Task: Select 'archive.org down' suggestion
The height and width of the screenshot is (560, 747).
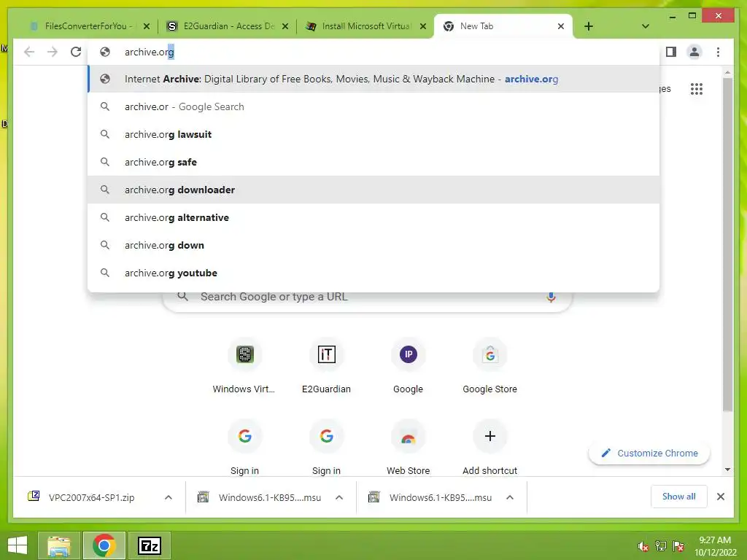Action: coord(374,245)
